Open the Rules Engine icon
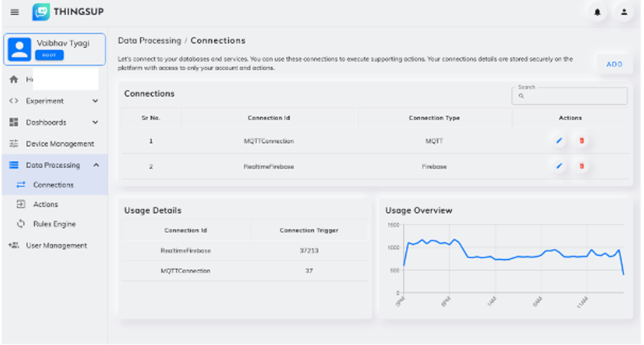644x345 pixels. tap(21, 224)
